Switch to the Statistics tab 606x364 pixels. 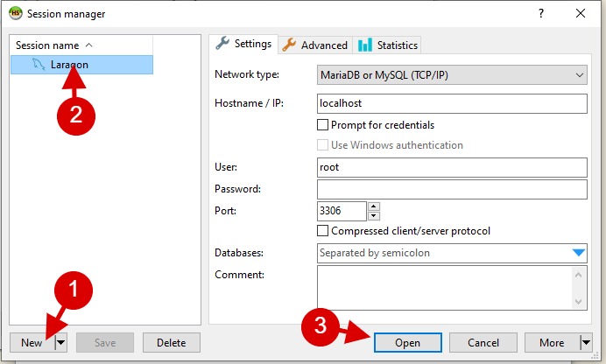[x=388, y=45]
